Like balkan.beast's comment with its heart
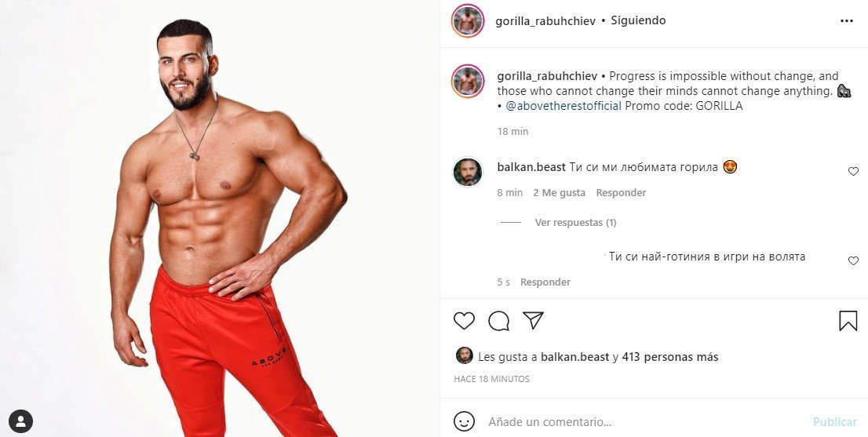Viewport: 868px width, 437px height. (853, 172)
